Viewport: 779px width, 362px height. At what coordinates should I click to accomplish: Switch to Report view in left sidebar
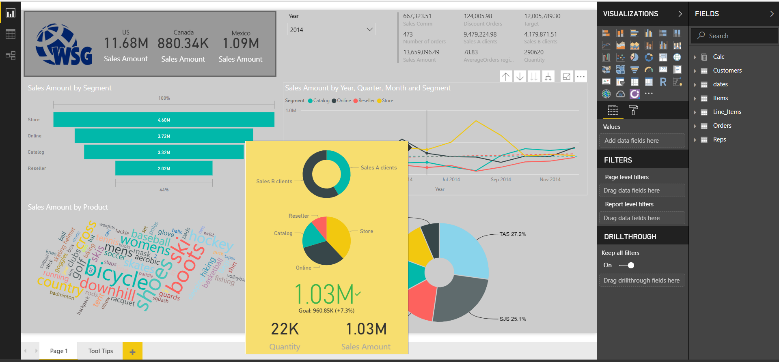[x=10, y=13]
